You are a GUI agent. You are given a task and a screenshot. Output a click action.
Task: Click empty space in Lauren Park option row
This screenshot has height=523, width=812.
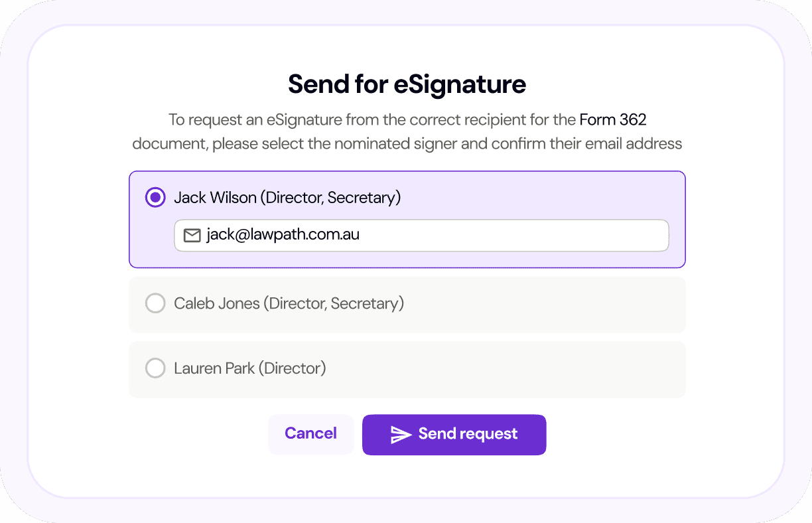[x=504, y=369]
